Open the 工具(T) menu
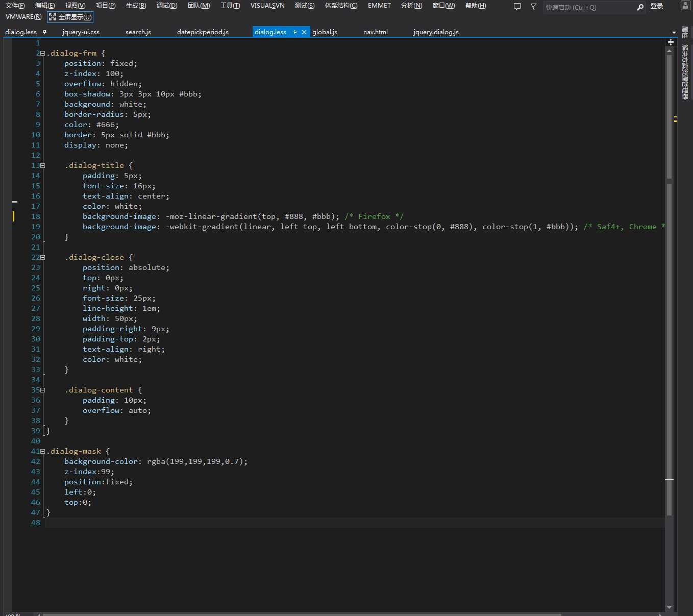The image size is (693, 616). [x=230, y=6]
